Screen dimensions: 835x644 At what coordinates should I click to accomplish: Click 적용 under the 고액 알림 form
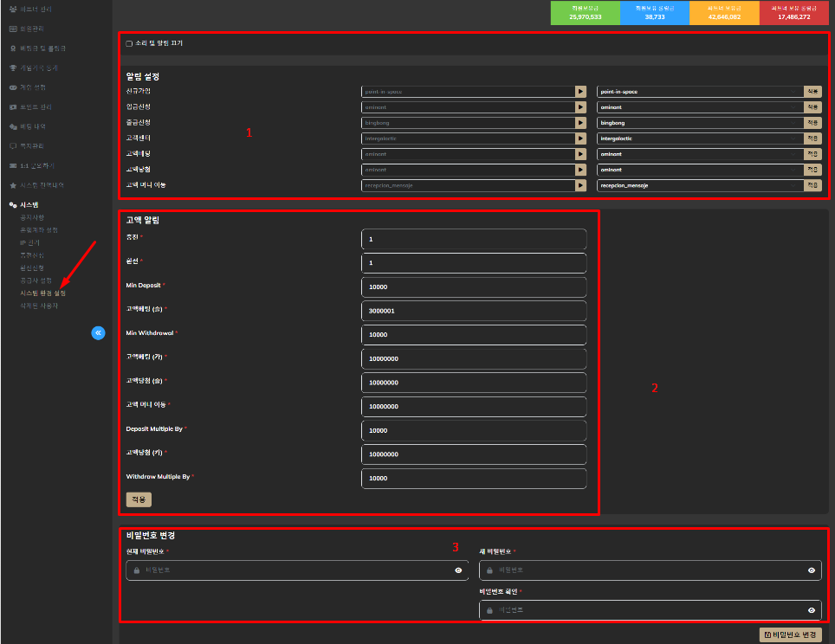[139, 499]
